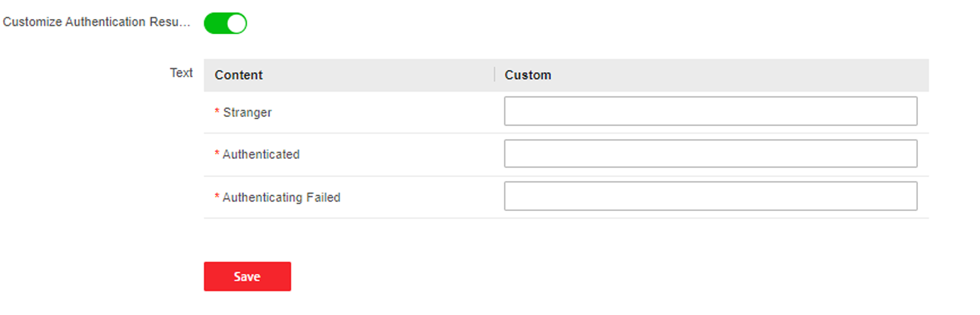Focus the Authenticated custom text box
This screenshot has height=315, width=980.
tap(710, 153)
